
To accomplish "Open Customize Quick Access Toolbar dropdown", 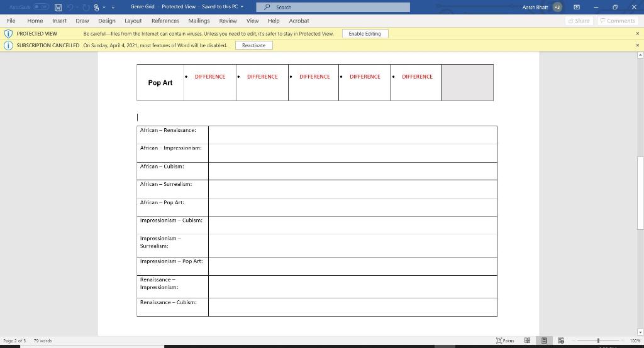I will click(113, 8).
